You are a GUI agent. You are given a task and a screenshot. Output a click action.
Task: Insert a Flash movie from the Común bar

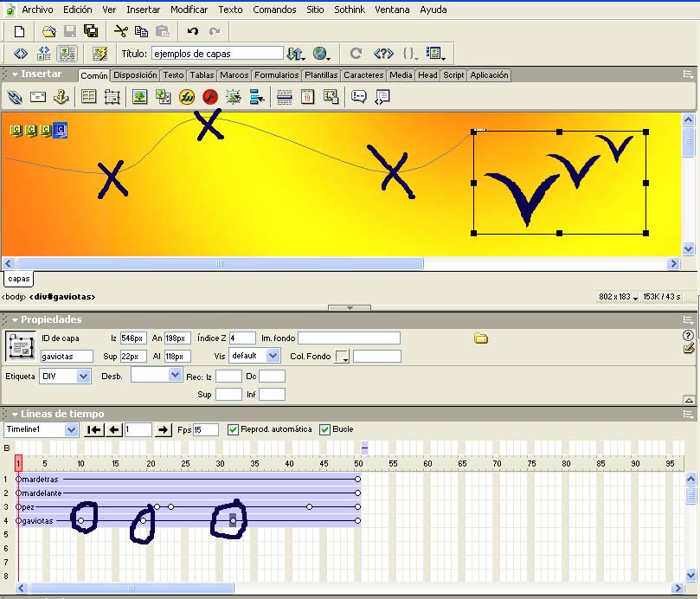pos(209,96)
